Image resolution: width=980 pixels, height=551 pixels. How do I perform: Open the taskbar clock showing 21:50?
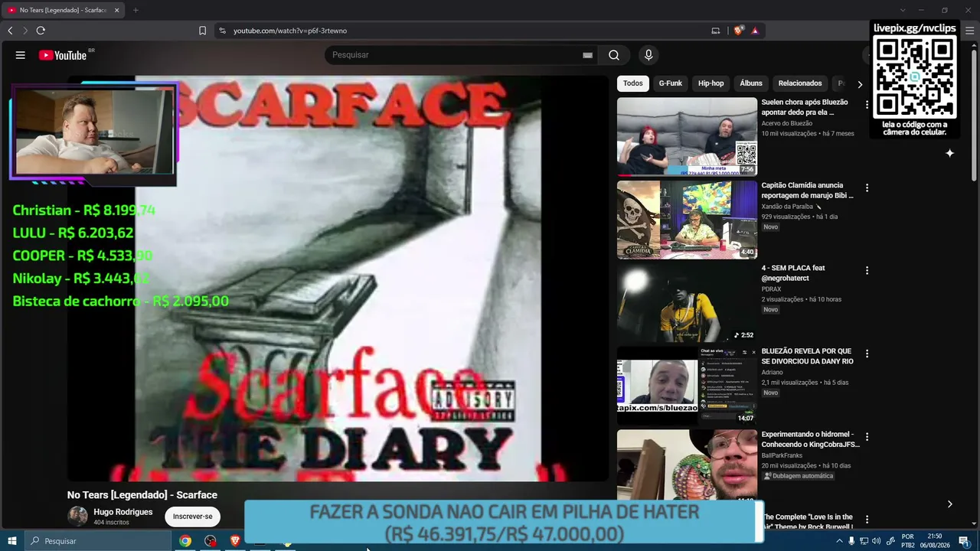935,541
